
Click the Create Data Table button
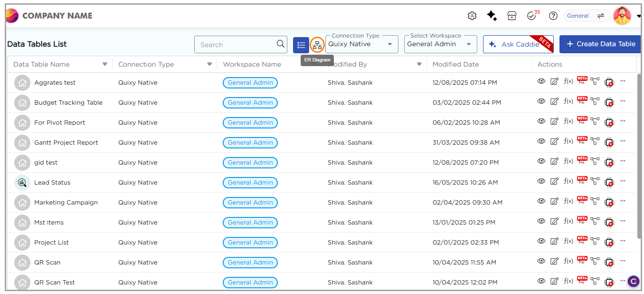click(600, 44)
